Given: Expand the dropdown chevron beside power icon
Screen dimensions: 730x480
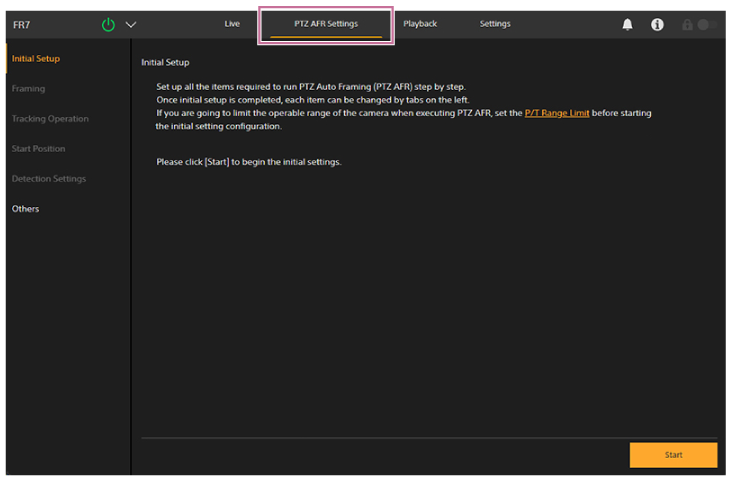Looking at the screenshot, I should (130, 24).
